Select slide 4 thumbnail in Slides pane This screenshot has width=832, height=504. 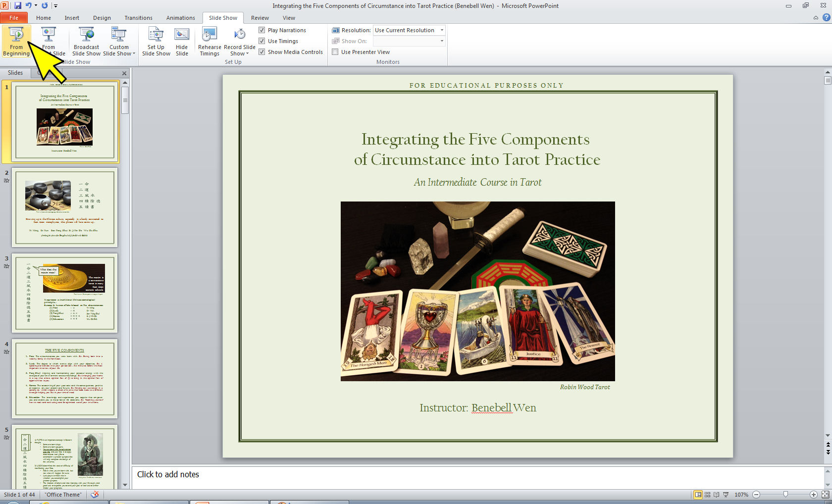(64, 378)
